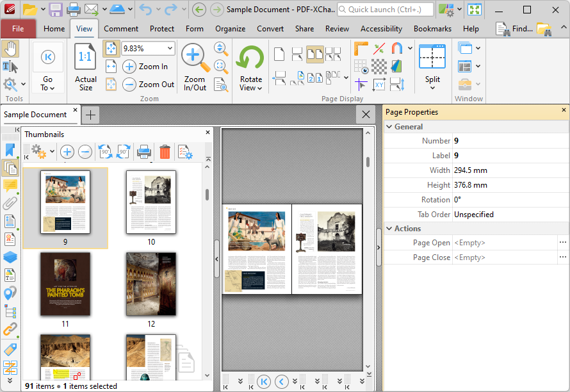Click the Zoom Out button
Image resolution: width=570 pixels, height=392 pixels.
click(x=149, y=85)
